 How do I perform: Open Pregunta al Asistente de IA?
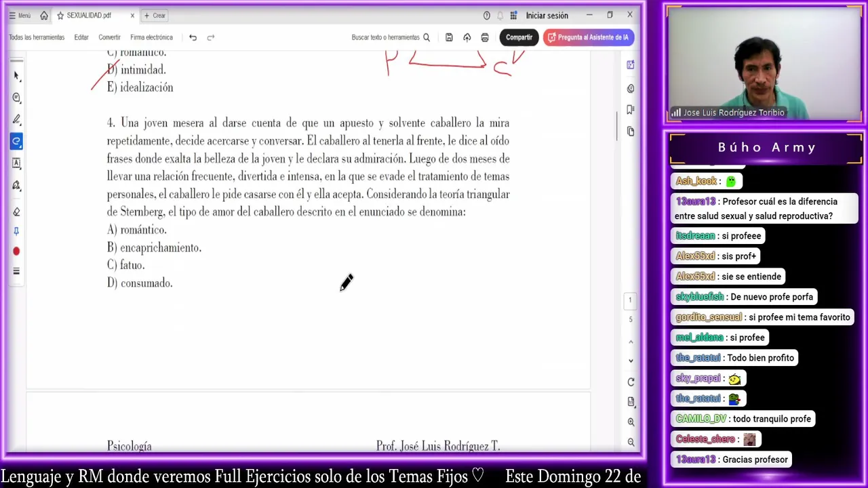589,37
